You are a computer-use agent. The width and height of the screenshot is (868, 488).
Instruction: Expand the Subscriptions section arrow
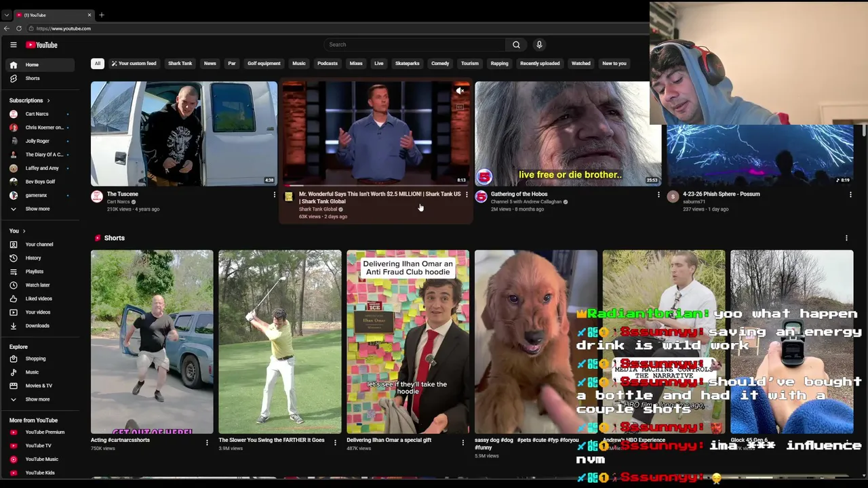pyautogui.click(x=48, y=100)
